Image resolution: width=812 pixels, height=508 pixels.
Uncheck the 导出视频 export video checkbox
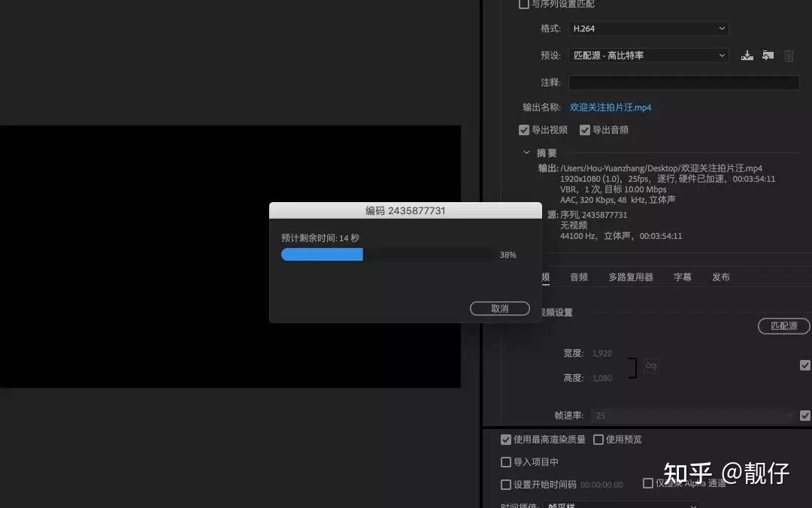click(524, 129)
